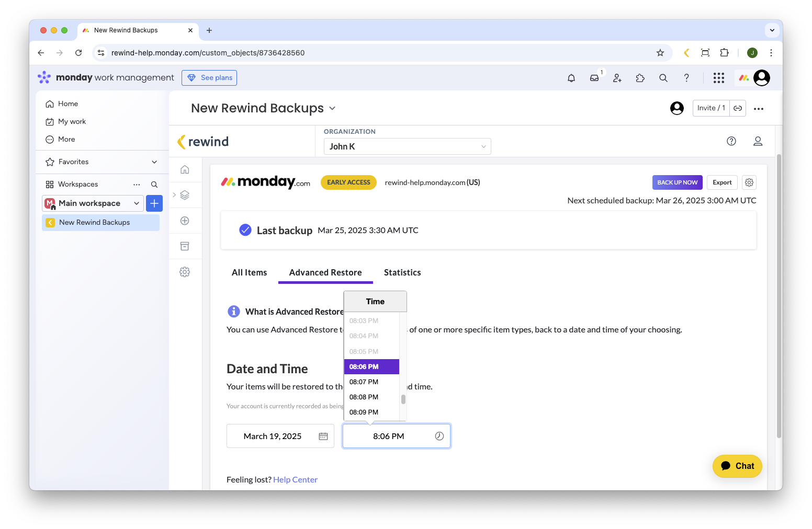Open the notifications bell

coord(571,78)
